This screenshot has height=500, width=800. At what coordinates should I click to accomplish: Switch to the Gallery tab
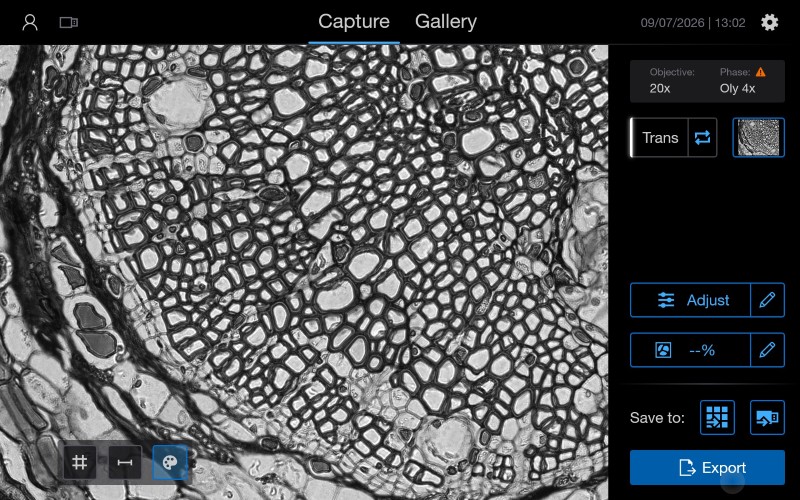click(445, 21)
